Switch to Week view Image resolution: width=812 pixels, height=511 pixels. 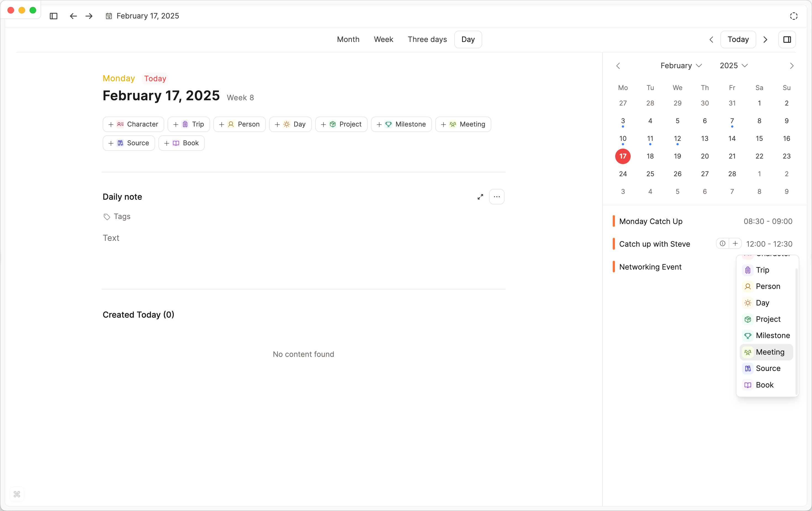(x=383, y=39)
